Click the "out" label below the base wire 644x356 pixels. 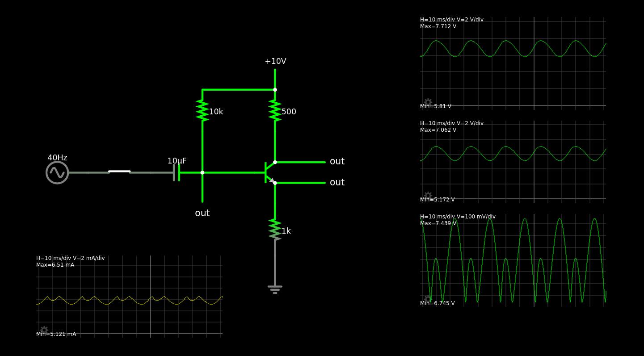[202, 214]
